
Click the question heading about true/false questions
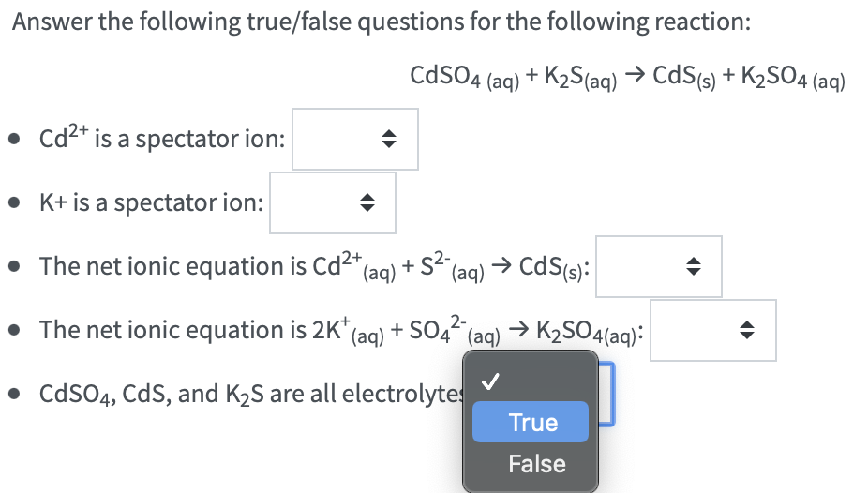(x=381, y=22)
